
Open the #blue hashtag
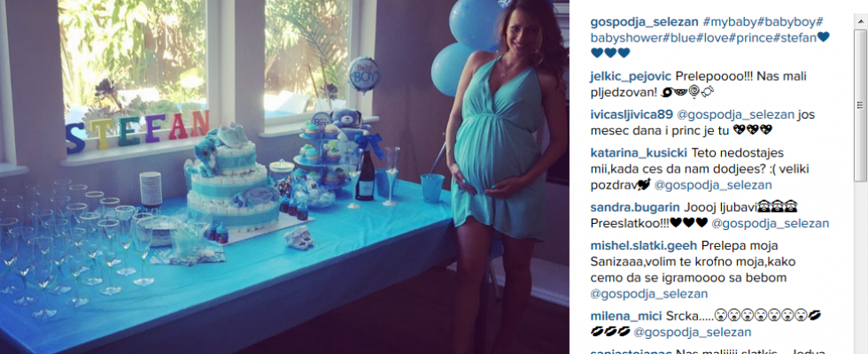672,37
